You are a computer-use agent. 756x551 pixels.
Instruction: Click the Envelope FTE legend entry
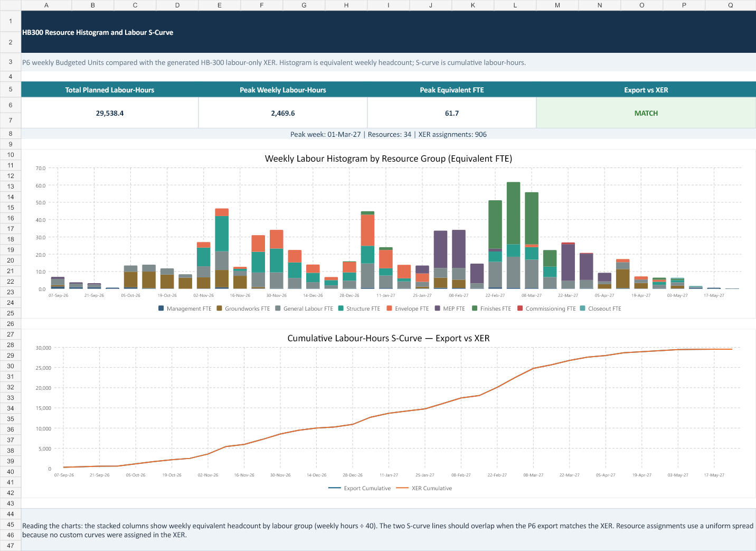(x=408, y=309)
